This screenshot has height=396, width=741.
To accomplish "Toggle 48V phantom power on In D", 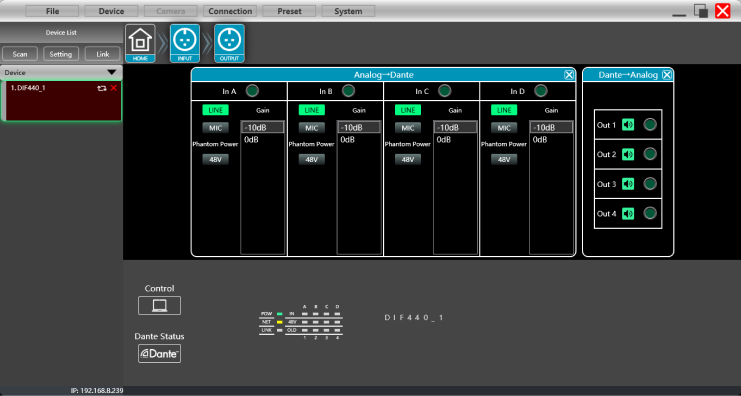I will click(x=504, y=160).
